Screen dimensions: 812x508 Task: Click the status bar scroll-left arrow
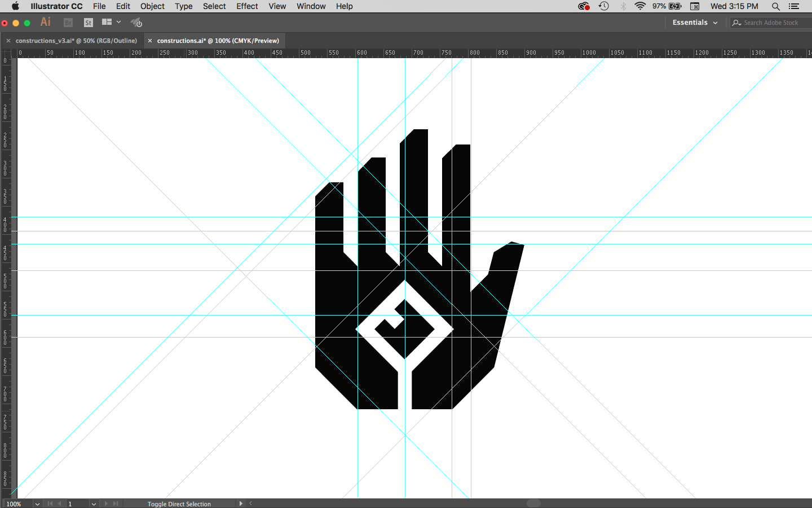coord(251,503)
